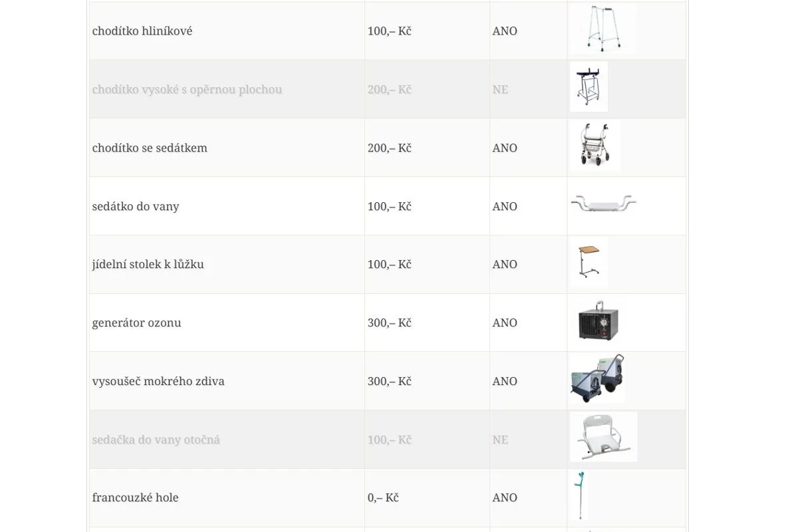Click the 300 Kč price for ozone generator
Viewport: 798px width, 532px height.
coord(389,323)
